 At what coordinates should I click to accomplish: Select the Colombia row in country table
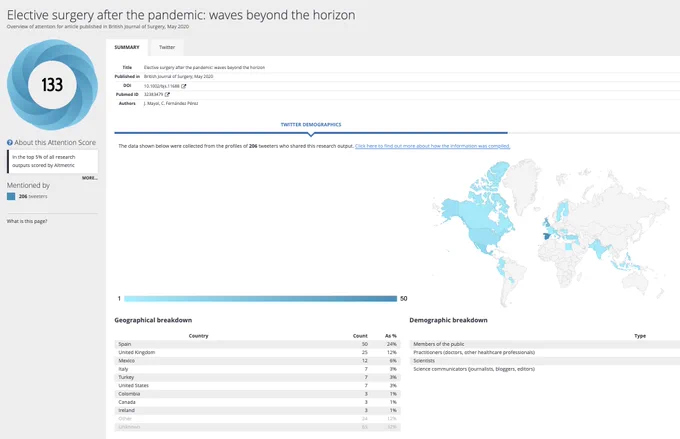pos(258,394)
